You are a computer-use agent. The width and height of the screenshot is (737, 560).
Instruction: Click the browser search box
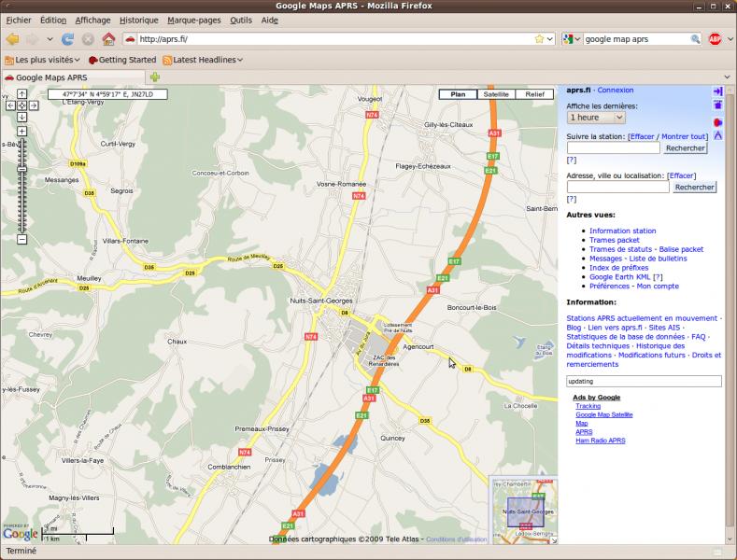click(x=636, y=39)
